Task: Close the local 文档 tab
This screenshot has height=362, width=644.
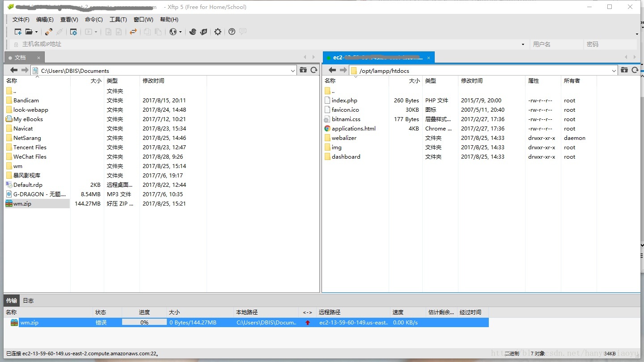Action: point(38,58)
